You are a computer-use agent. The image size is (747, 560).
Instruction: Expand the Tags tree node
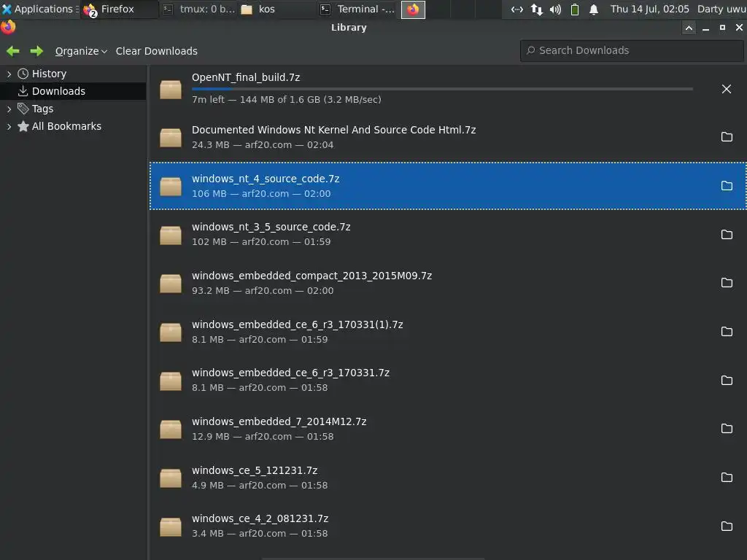[x=9, y=109]
